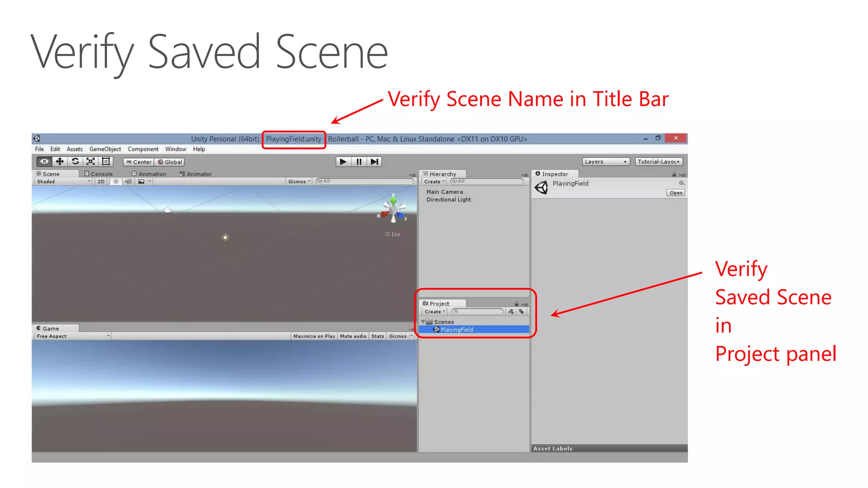Screen dimensions: 868x488
Task: Switch to the Scene tab
Action: point(55,174)
